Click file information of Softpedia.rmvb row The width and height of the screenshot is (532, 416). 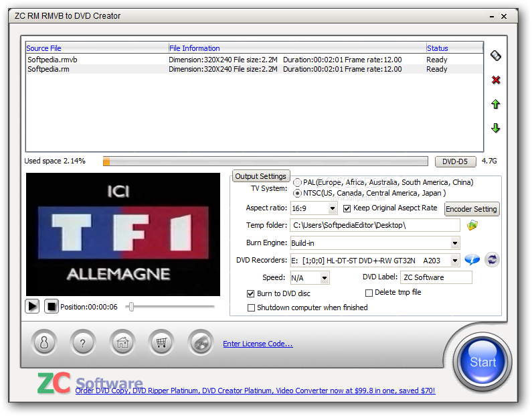click(x=285, y=60)
